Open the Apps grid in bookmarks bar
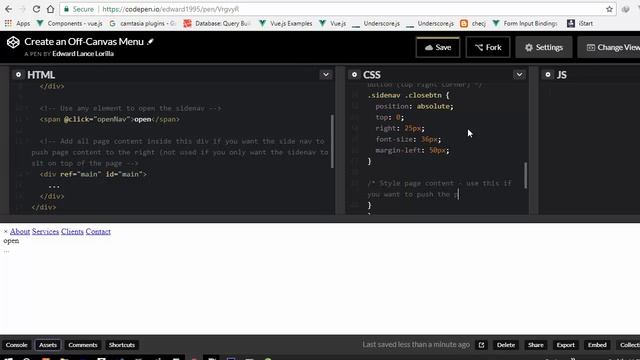640x360 pixels. pyautogui.click(x=17, y=24)
